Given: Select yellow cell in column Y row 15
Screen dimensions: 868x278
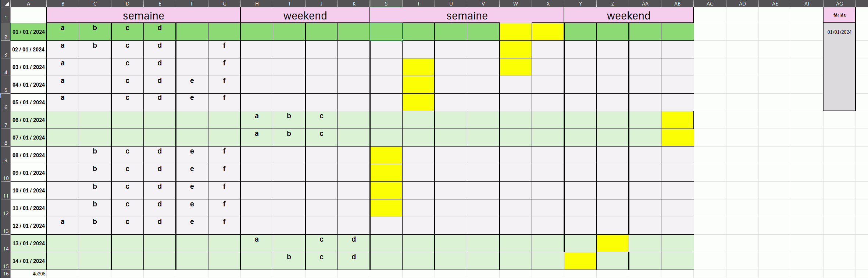Looking at the screenshot, I should (x=580, y=261).
